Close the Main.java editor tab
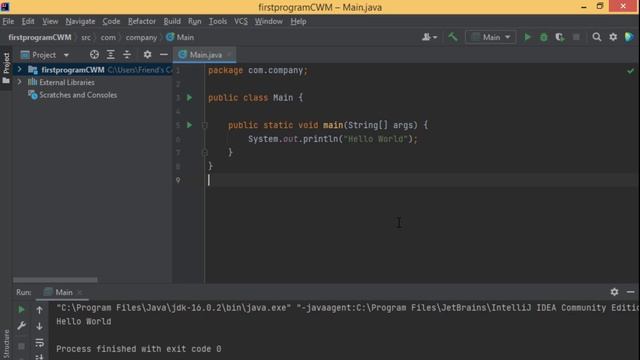This screenshot has height=360, width=640. (230, 55)
